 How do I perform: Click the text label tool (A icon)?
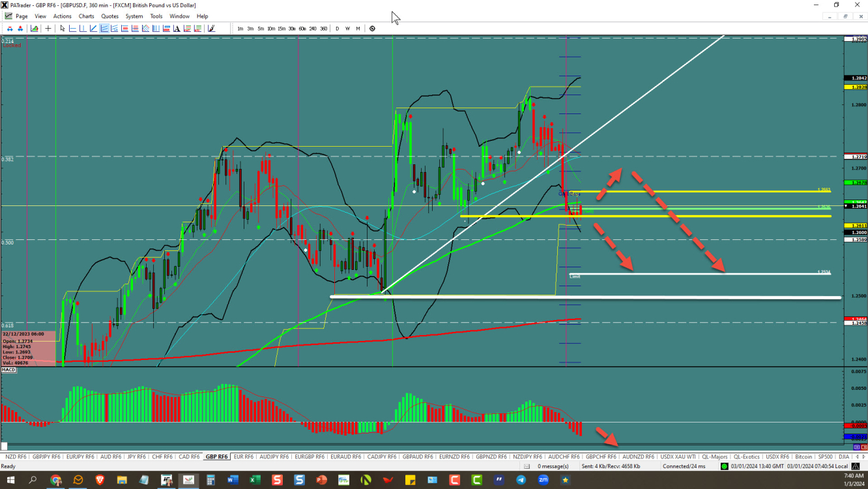point(177,28)
